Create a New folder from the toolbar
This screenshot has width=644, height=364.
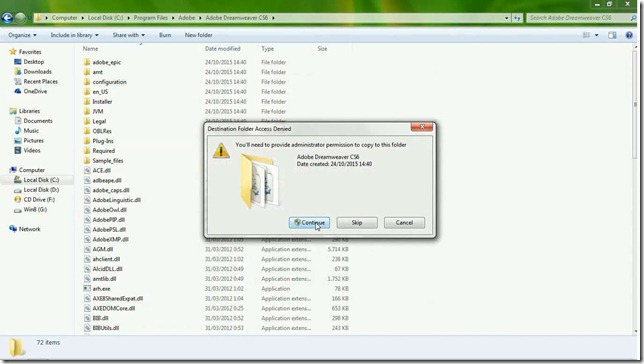198,35
